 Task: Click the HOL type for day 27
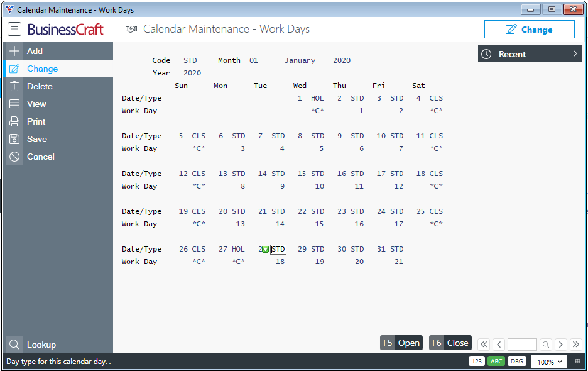[x=238, y=250]
